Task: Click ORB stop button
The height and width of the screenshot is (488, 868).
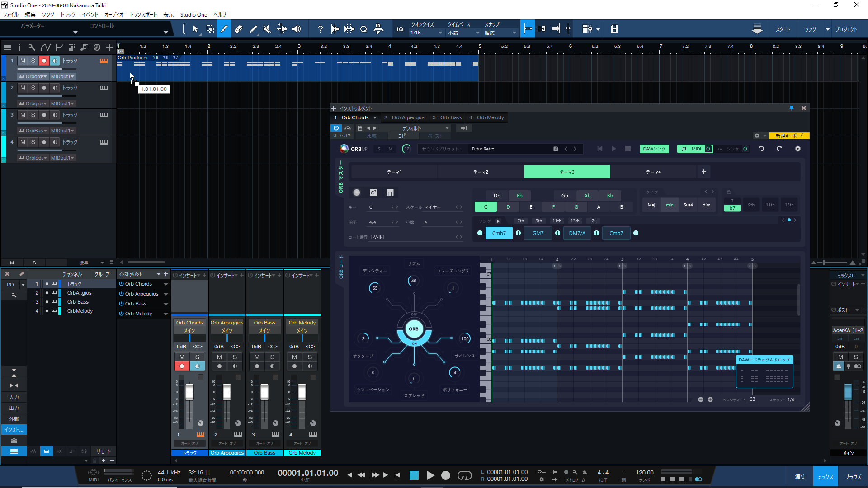Action: click(x=628, y=149)
